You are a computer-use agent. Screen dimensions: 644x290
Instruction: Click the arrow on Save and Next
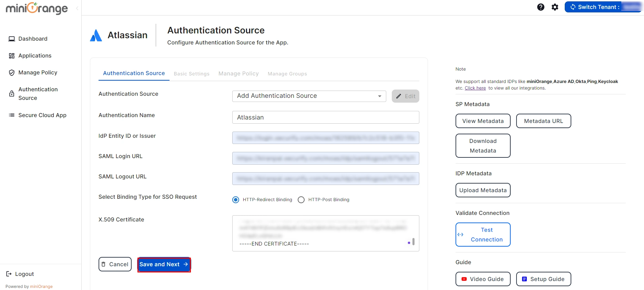pyautogui.click(x=185, y=264)
